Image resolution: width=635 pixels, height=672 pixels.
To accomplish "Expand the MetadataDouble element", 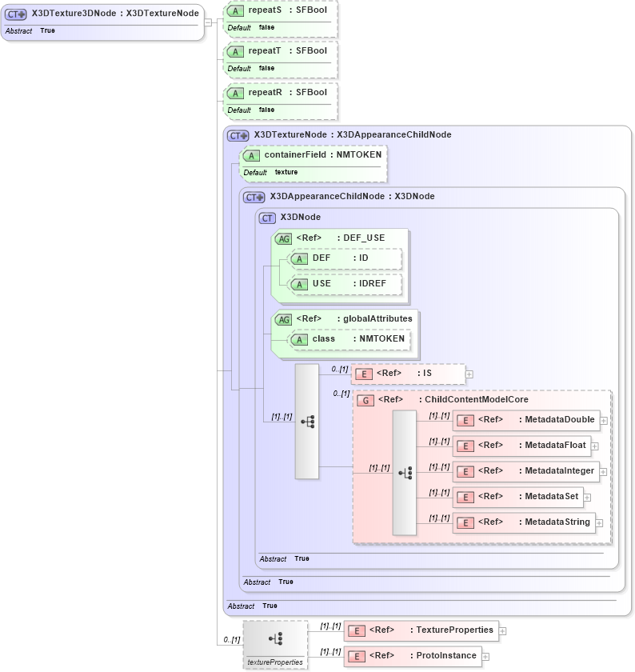I will point(603,421).
